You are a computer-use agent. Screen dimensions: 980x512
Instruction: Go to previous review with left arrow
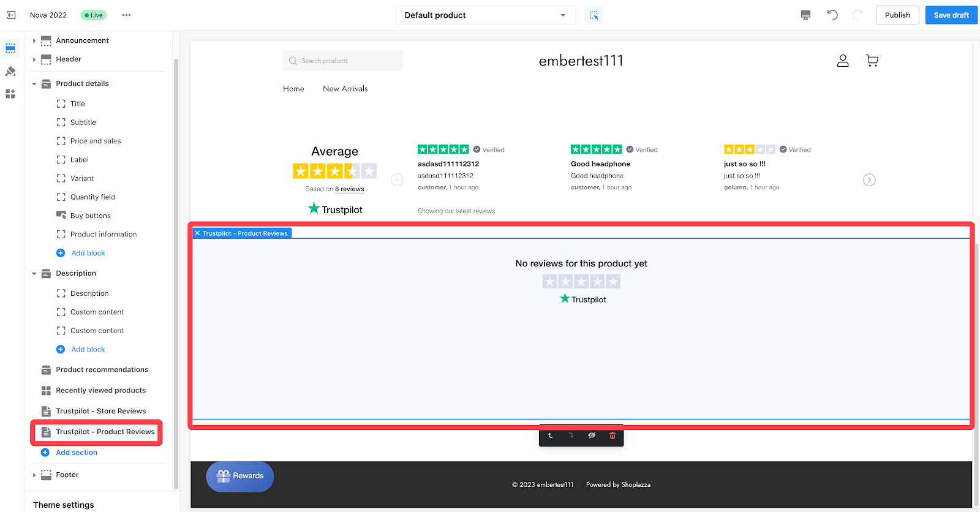coord(397,180)
